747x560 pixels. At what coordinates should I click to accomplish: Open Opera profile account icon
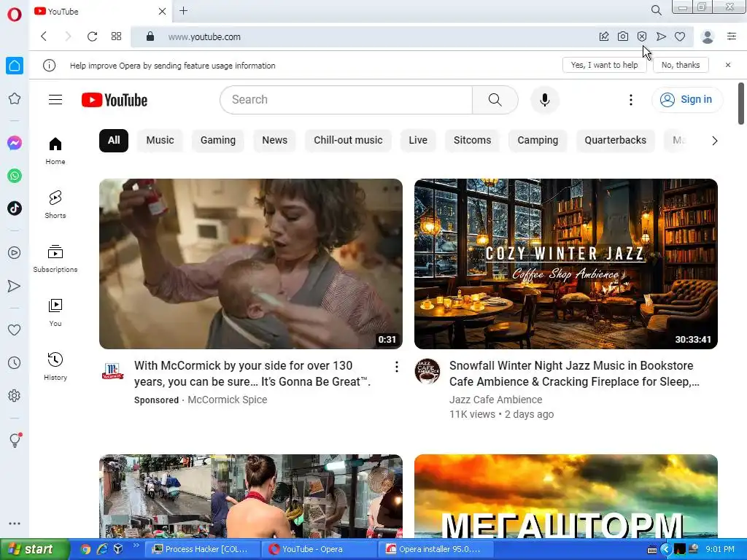point(708,36)
